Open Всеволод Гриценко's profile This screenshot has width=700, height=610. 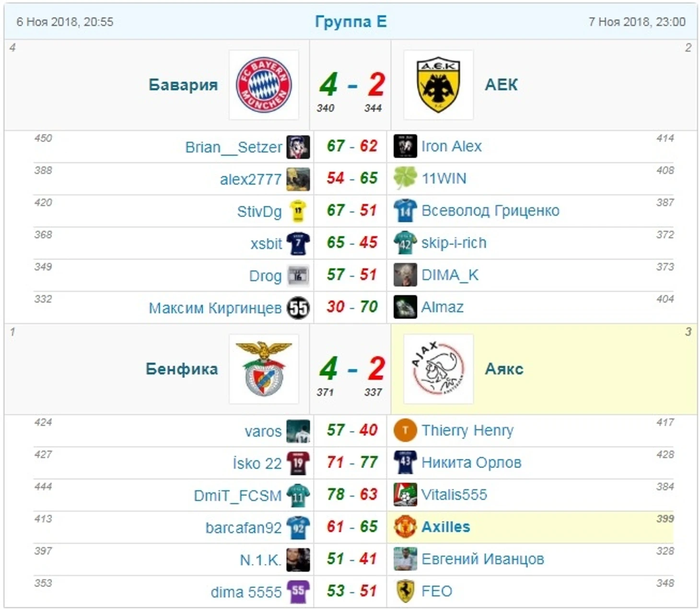pos(490,211)
